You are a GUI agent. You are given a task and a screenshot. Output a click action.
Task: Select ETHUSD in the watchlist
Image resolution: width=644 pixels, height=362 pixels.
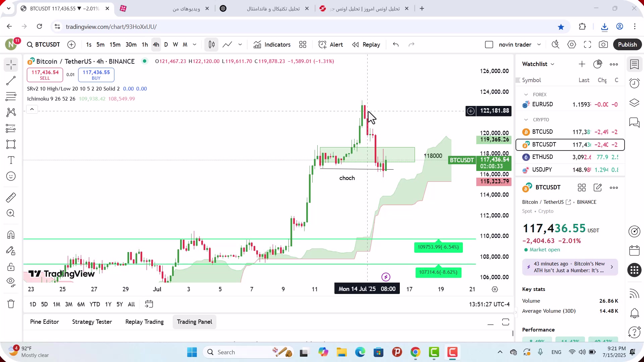point(570,157)
